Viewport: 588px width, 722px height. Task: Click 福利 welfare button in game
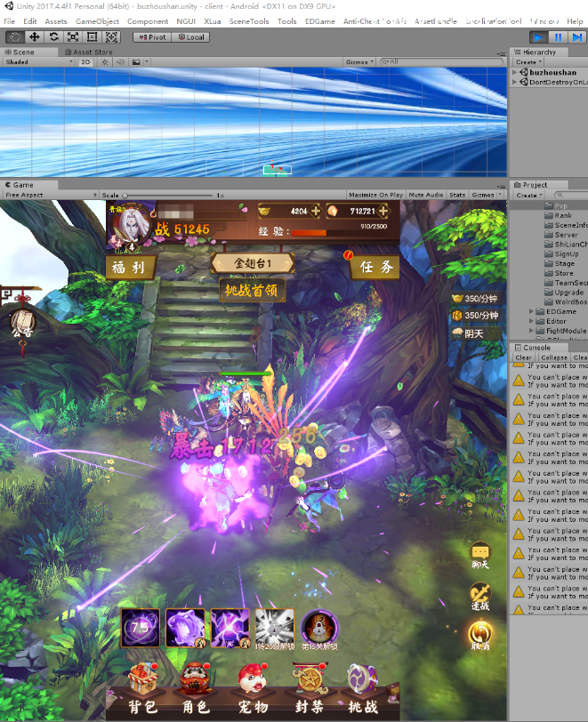coord(129,268)
